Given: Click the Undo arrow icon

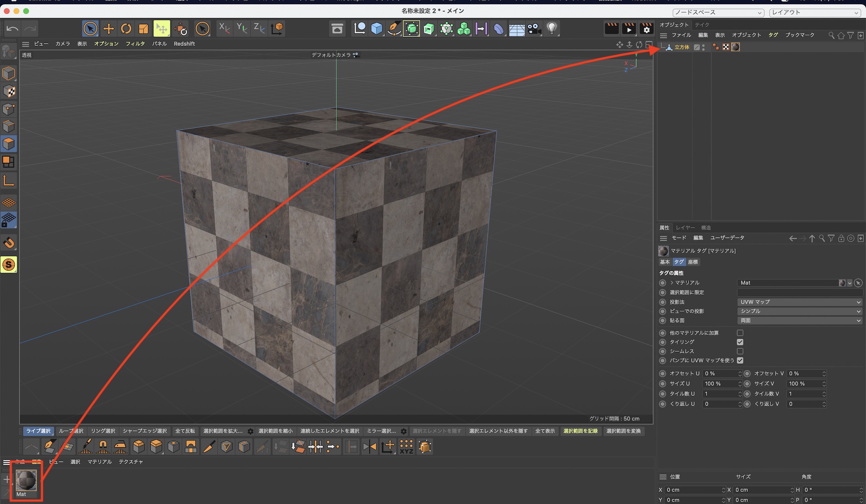Looking at the screenshot, I should click(x=13, y=29).
